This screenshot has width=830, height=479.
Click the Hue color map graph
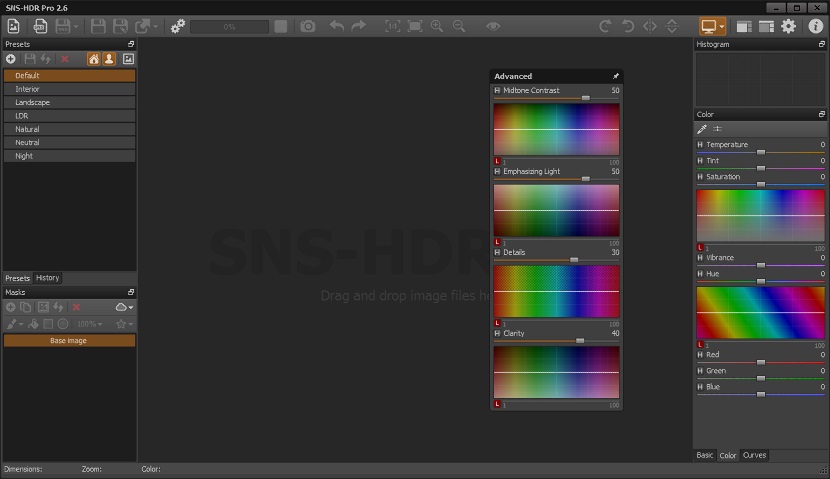(761, 312)
